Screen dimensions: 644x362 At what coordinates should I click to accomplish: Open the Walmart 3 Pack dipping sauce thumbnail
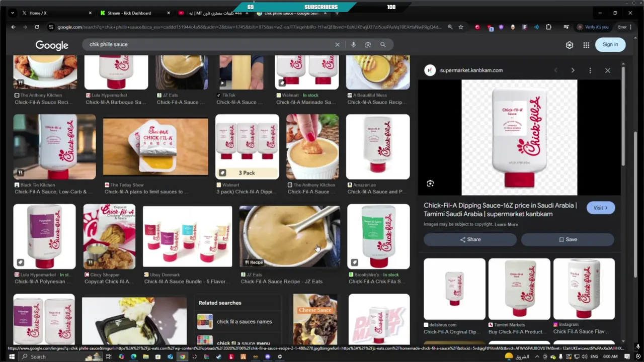point(247,147)
